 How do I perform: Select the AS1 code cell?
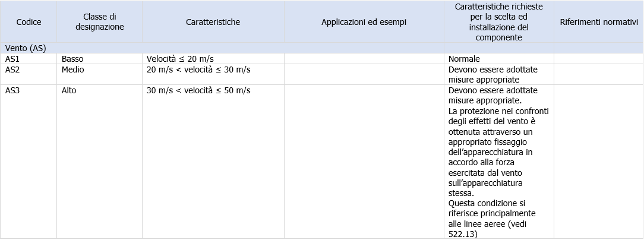(x=12, y=59)
